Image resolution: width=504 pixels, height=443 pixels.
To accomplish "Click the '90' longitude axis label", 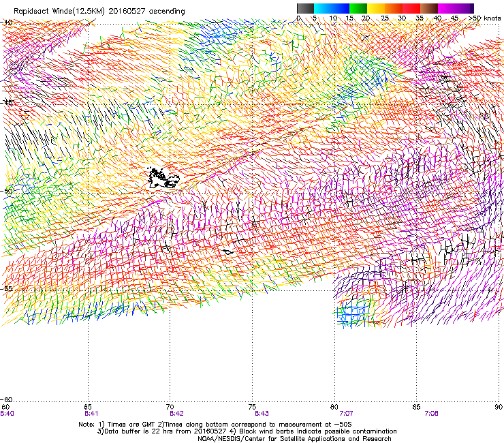I will [499, 407].
